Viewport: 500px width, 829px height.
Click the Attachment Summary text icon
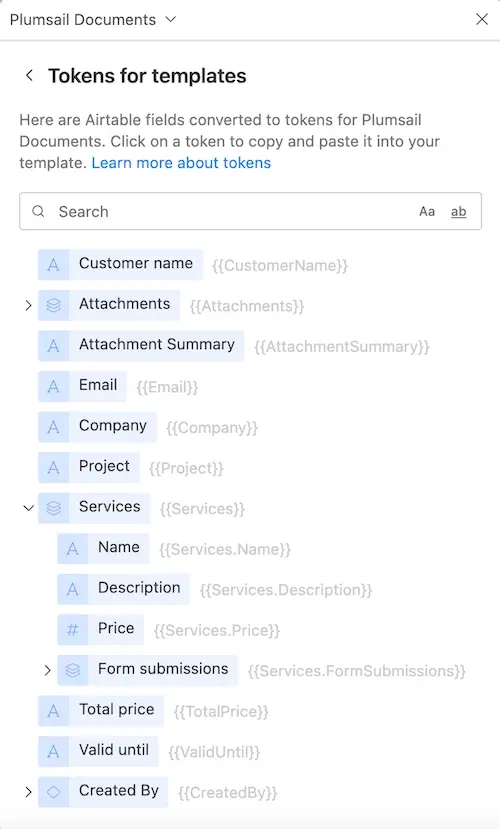coord(53,346)
